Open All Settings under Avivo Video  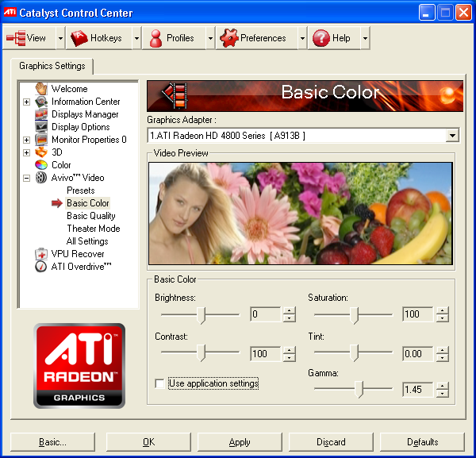[87, 241]
